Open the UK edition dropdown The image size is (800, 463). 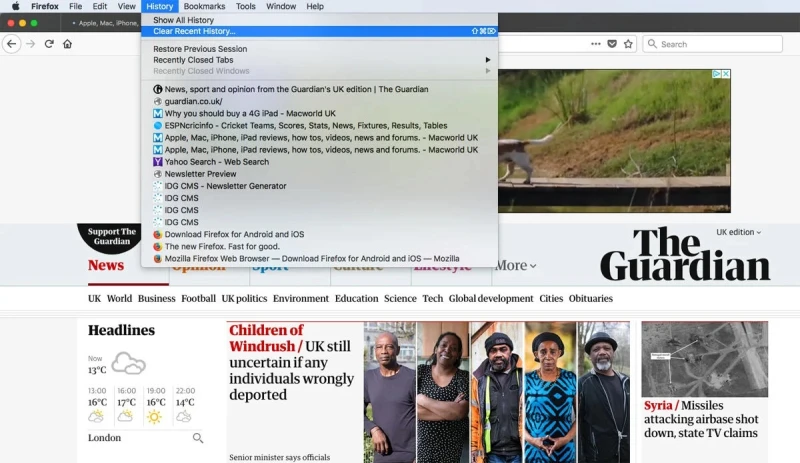tap(738, 232)
